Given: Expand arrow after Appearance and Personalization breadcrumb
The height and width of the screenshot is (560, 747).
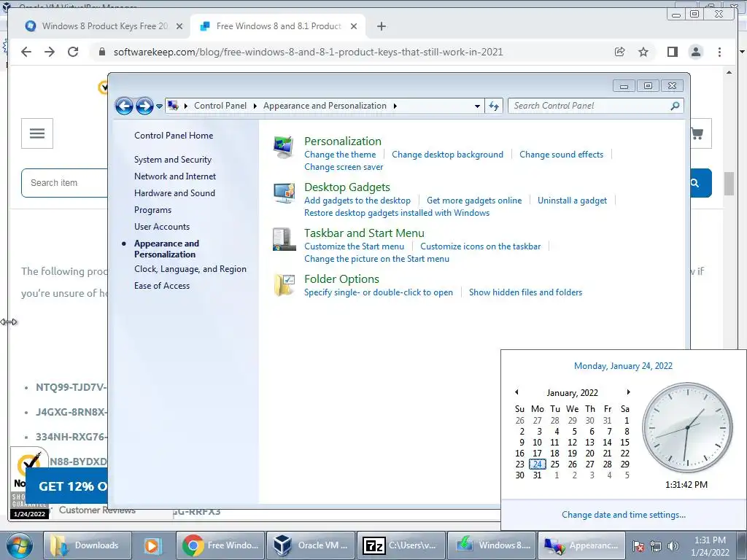Looking at the screenshot, I should 395,106.
